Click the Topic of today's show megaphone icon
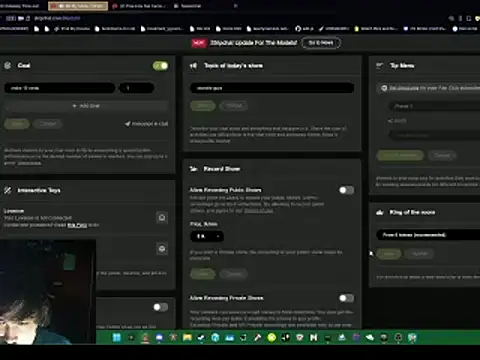 point(194,66)
